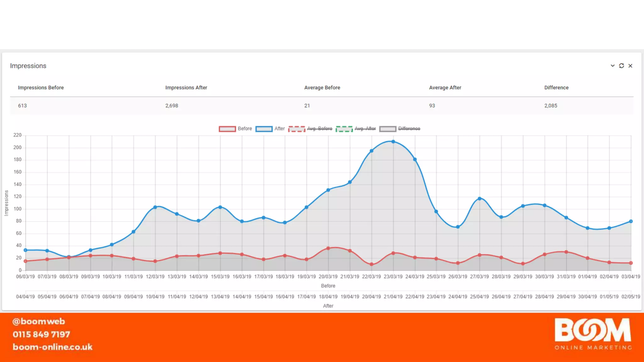
Task: Click the blue After legend swatch
Action: click(x=264, y=129)
